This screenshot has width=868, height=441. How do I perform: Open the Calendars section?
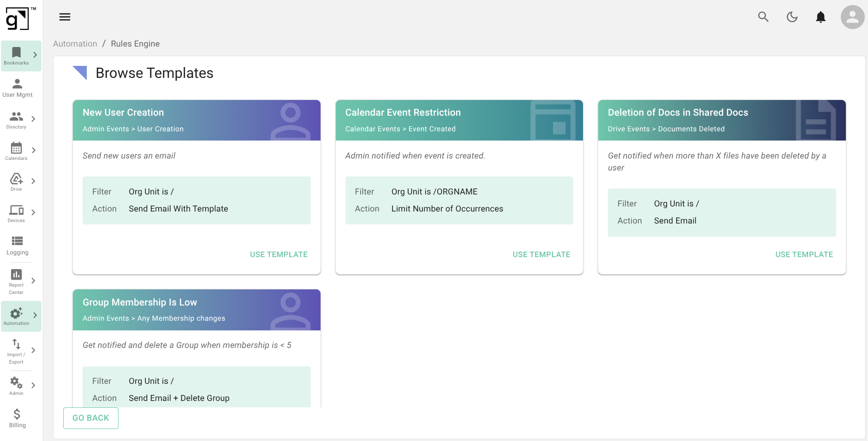[x=16, y=151]
